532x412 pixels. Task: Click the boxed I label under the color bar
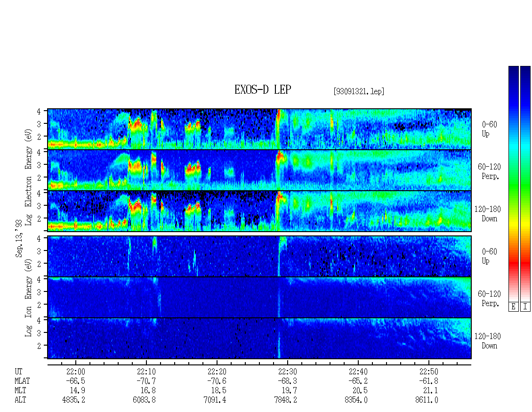tap(525, 307)
